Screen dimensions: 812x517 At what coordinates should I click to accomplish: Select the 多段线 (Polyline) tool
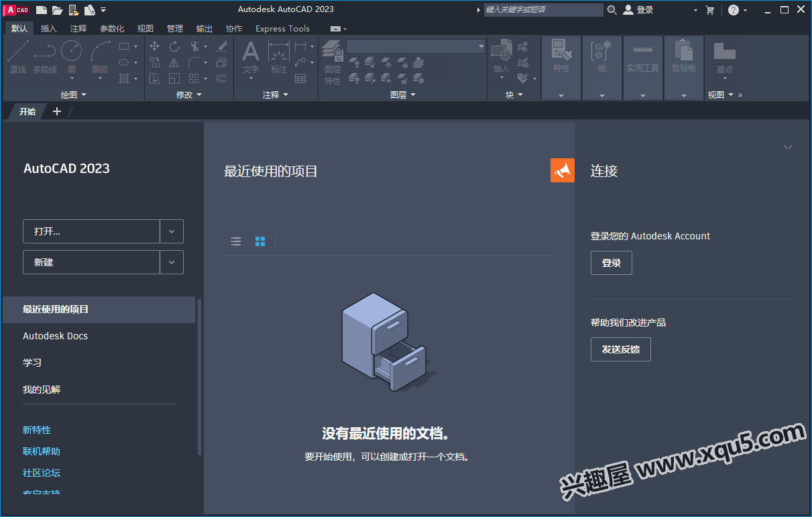45,58
